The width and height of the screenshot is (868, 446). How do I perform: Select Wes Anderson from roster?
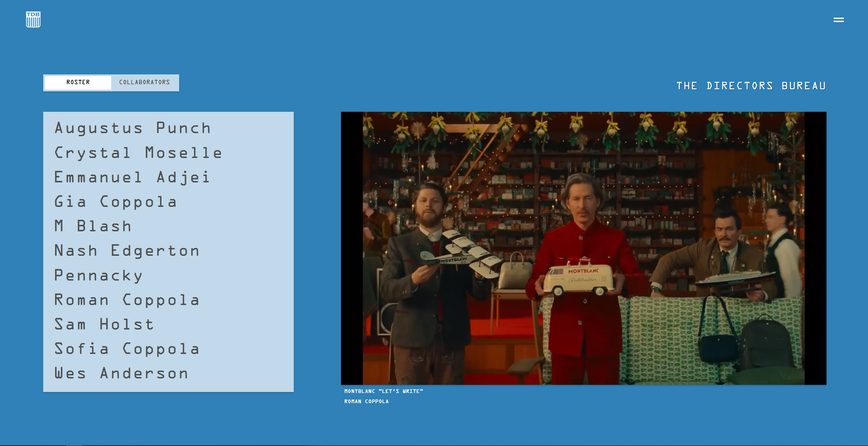point(121,373)
